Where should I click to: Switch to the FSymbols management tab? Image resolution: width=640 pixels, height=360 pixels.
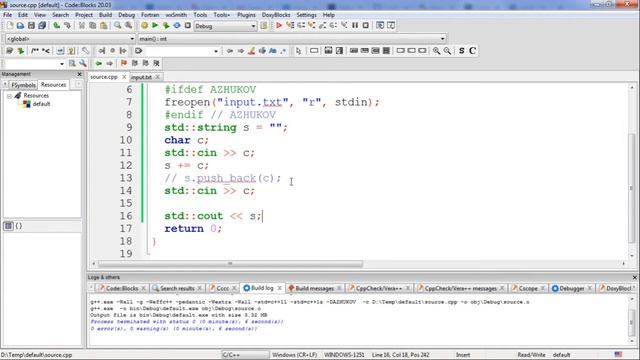coord(23,85)
